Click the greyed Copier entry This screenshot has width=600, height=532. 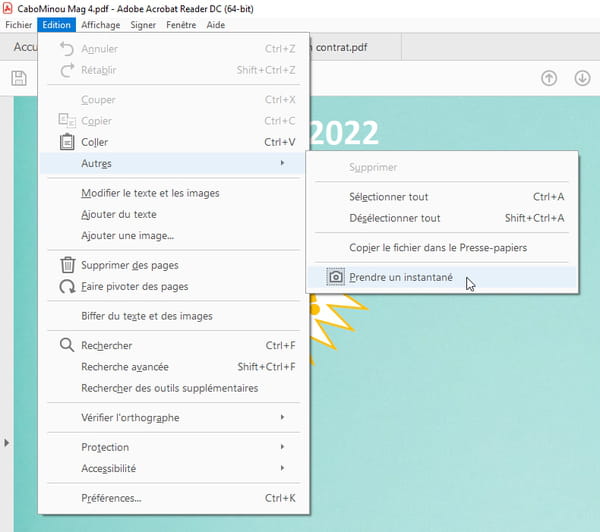tap(173, 121)
